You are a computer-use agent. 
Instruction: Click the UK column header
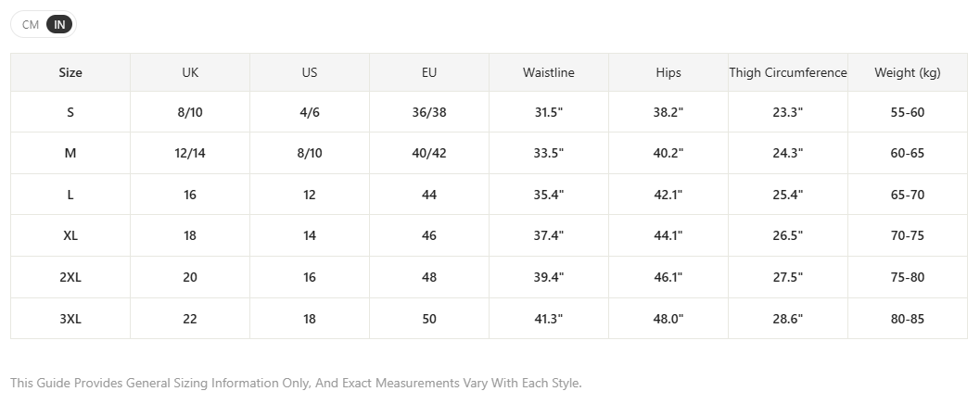coord(190,72)
